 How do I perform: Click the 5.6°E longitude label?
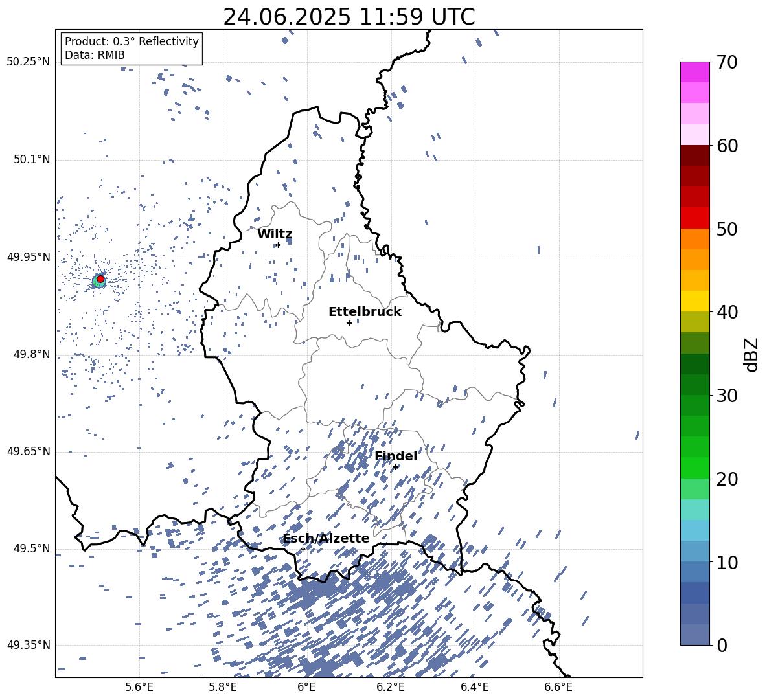pyautogui.click(x=139, y=687)
